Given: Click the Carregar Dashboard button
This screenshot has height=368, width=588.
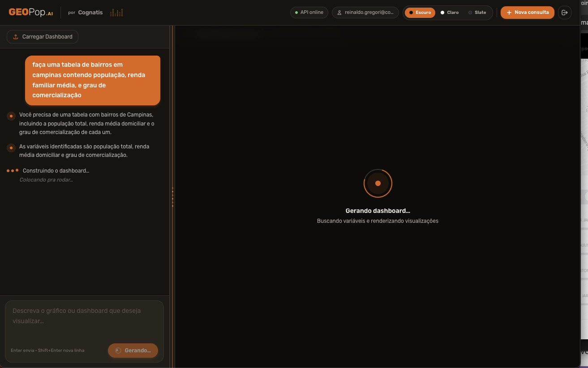Looking at the screenshot, I should [43, 37].
